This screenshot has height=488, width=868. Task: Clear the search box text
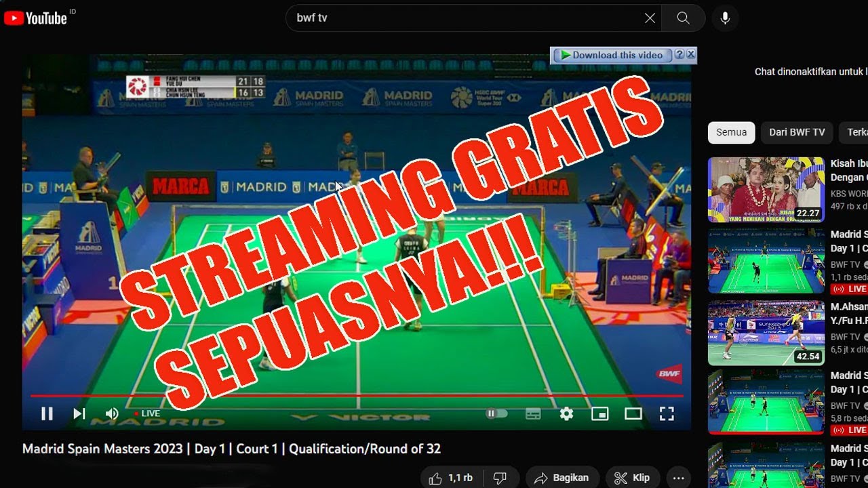[x=650, y=18]
